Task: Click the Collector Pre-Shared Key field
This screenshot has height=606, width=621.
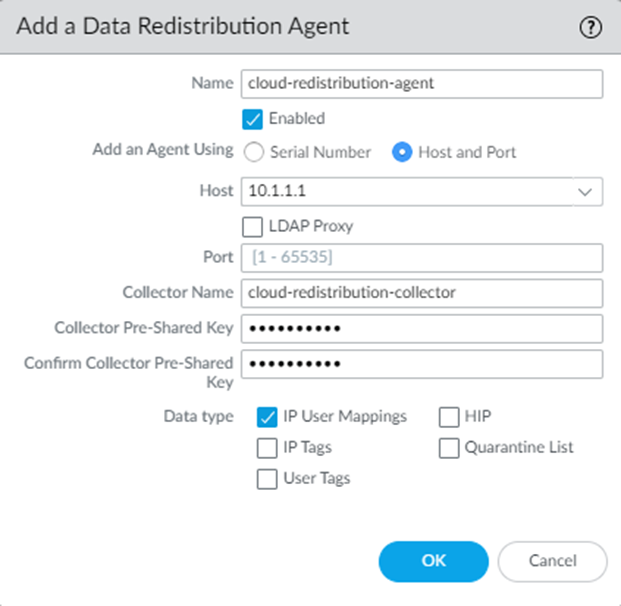Action: pos(420,328)
